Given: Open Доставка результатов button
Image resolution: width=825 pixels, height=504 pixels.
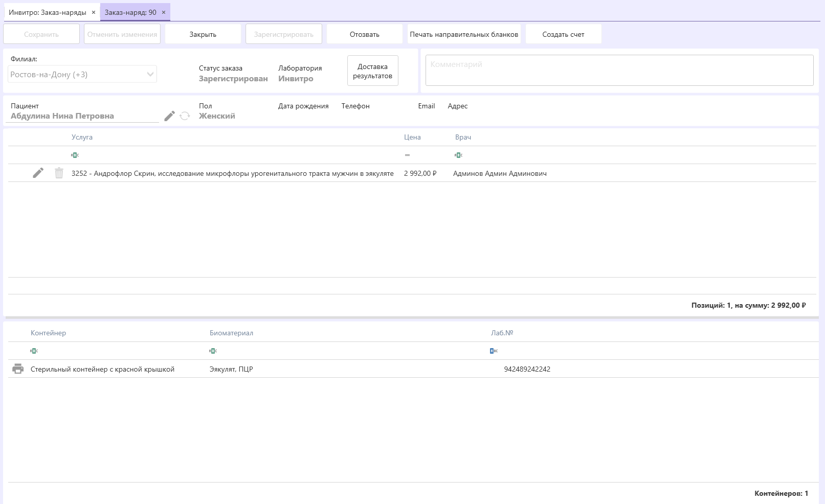Looking at the screenshot, I should tap(373, 71).
